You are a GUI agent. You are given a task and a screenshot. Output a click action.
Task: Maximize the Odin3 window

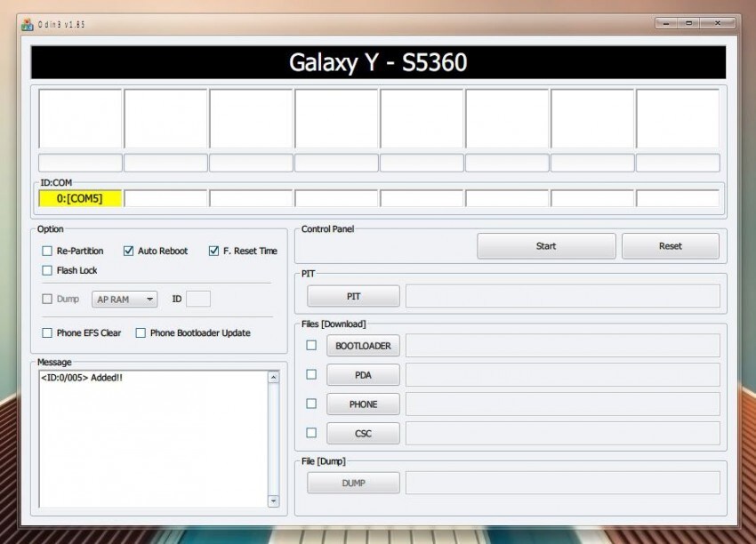pos(689,22)
